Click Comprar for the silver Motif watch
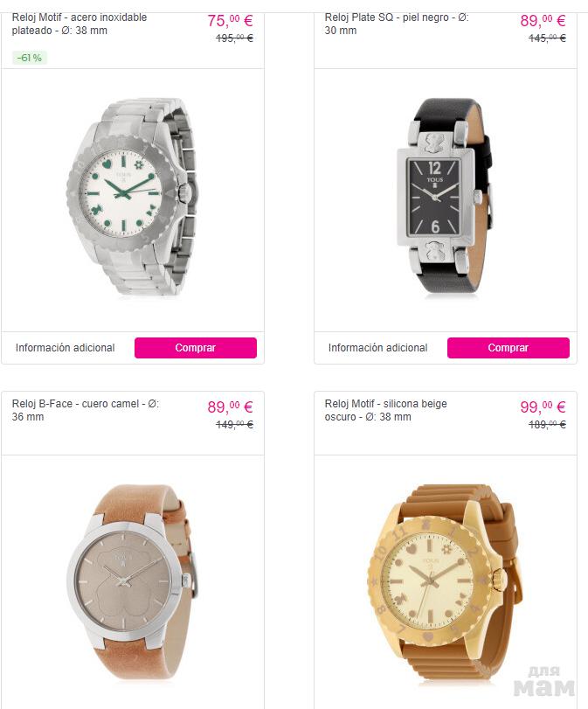588x709 pixels. coord(195,348)
